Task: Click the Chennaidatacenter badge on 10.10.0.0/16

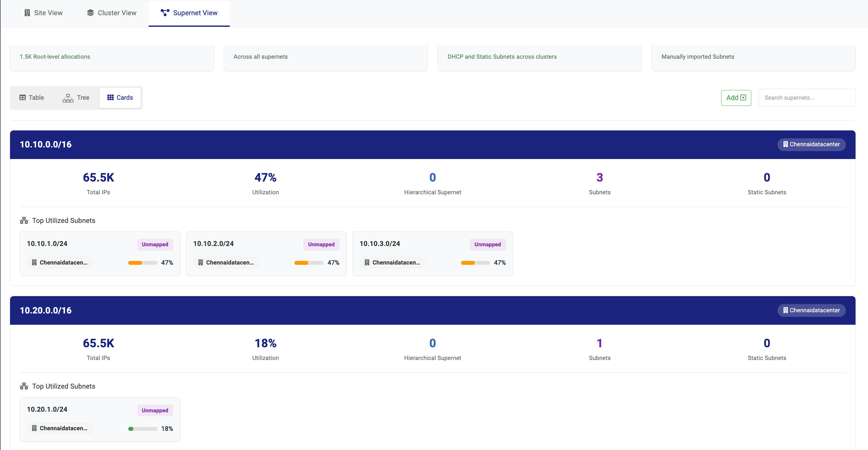Action: (x=811, y=144)
